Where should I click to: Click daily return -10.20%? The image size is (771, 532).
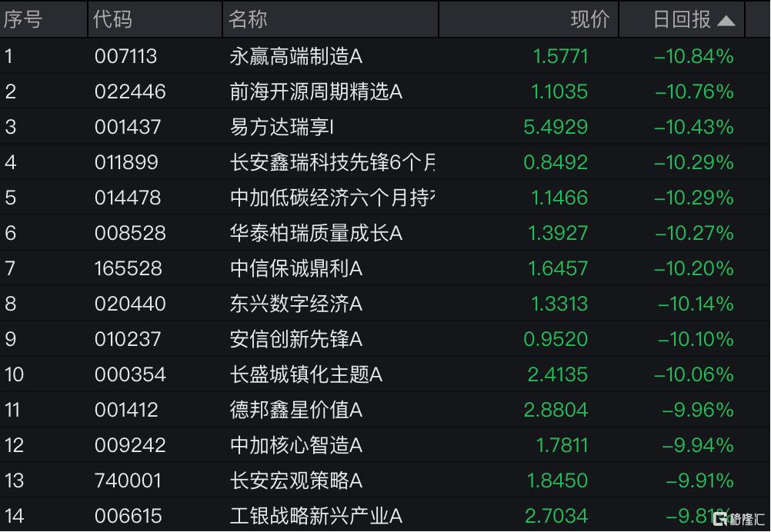[694, 269]
